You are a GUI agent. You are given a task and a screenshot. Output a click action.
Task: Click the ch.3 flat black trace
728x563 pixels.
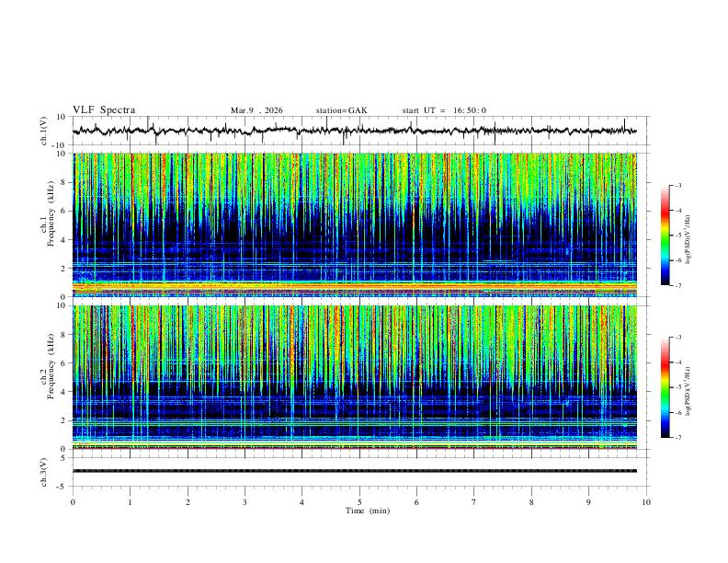(354, 471)
